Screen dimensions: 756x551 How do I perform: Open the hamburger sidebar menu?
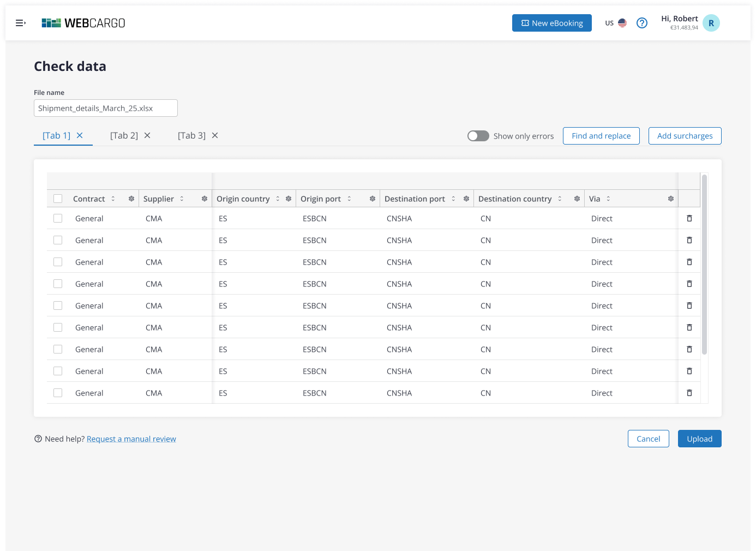[x=21, y=23]
